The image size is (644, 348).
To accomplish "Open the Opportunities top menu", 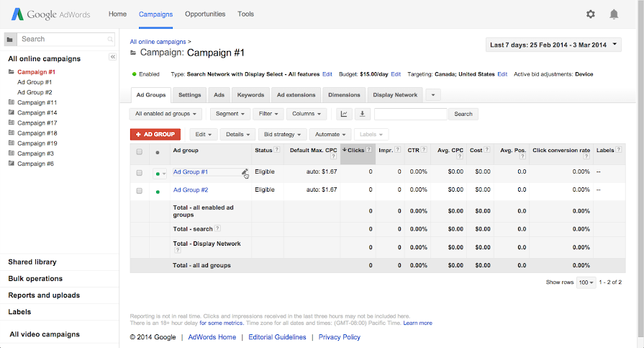I will pyautogui.click(x=205, y=14).
